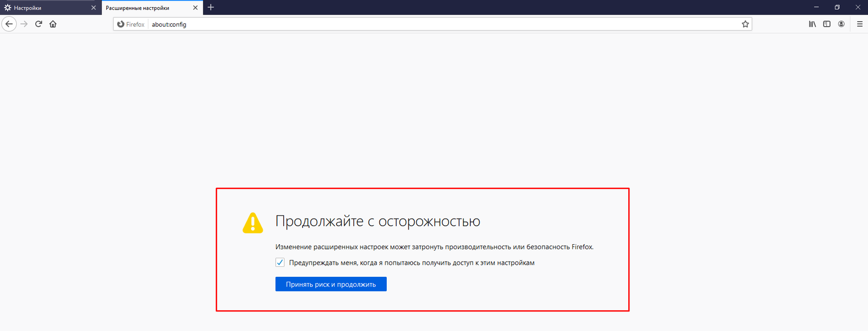The width and height of the screenshot is (868, 331).
Task: Minimize the Firefox window
Action: pos(816,7)
